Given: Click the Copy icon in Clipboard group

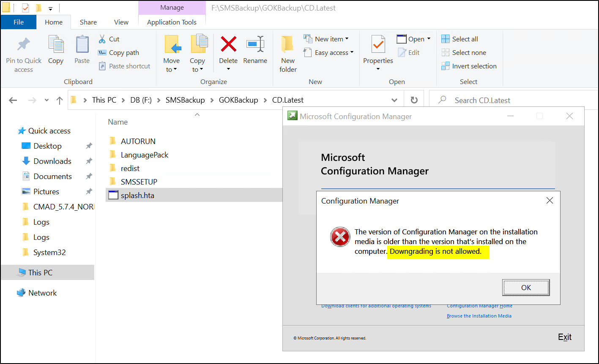Looking at the screenshot, I should click(x=56, y=45).
